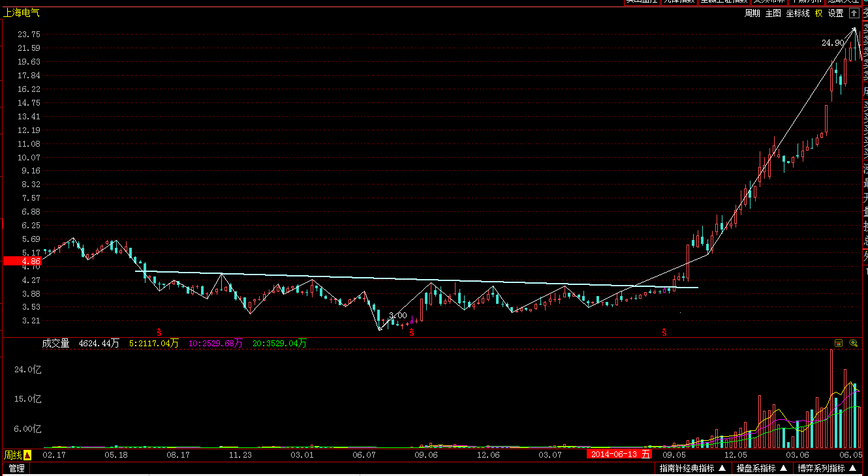Click the yellow triangle icon beside 周线

click(27, 455)
